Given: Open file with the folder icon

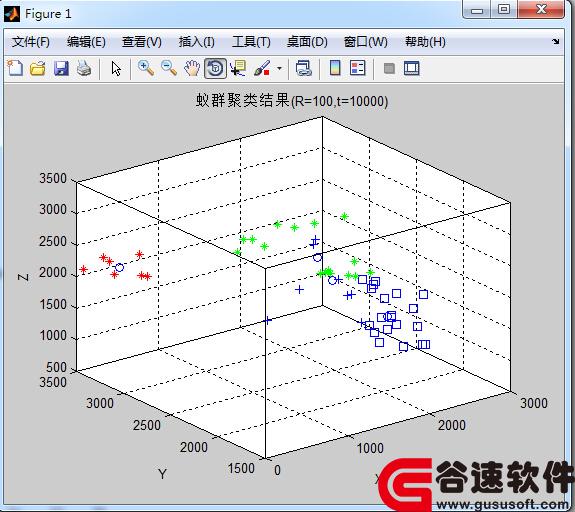Looking at the screenshot, I should 38,68.
